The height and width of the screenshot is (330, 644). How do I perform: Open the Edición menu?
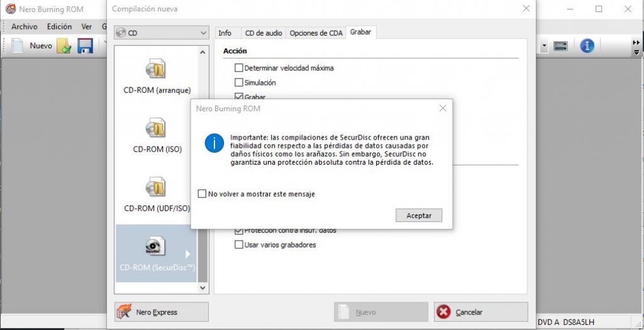click(x=59, y=26)
